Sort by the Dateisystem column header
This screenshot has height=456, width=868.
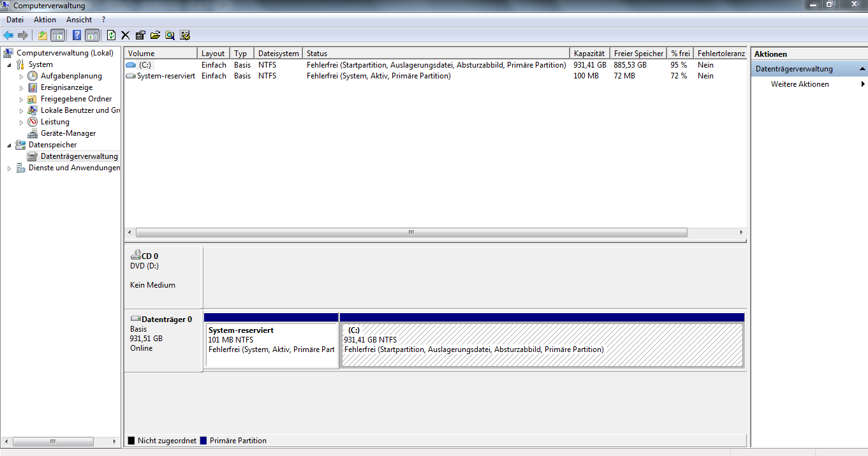tap(278, 54)
